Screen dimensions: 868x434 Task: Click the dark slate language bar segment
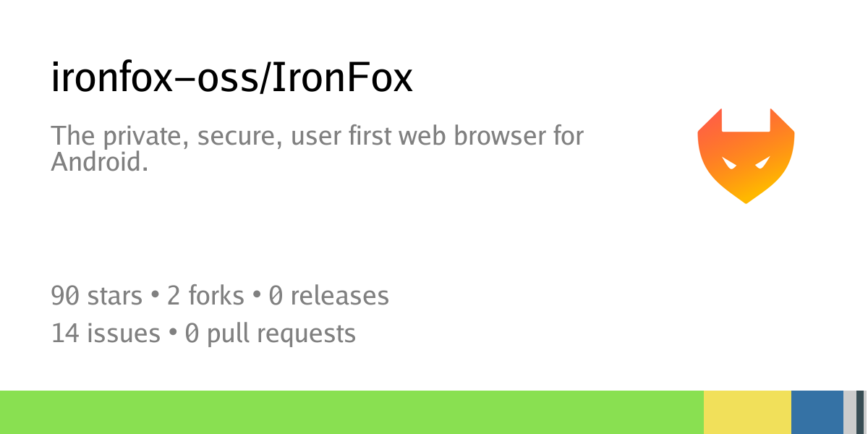[x=861, y=412]
